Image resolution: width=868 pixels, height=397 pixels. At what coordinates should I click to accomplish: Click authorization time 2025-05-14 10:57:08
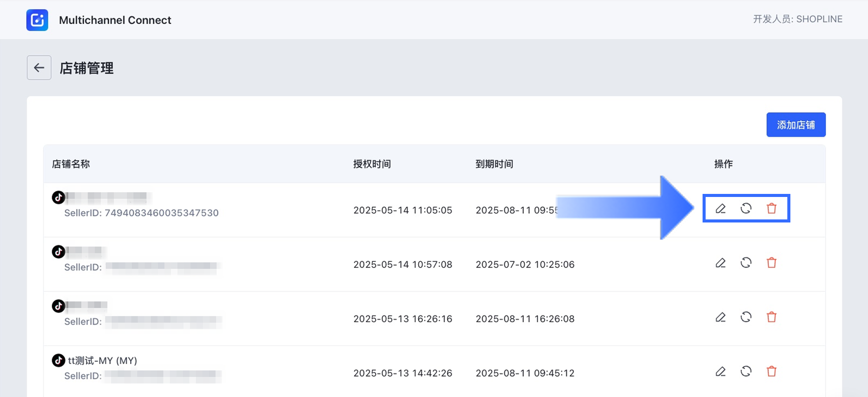(x=403, y=264)
